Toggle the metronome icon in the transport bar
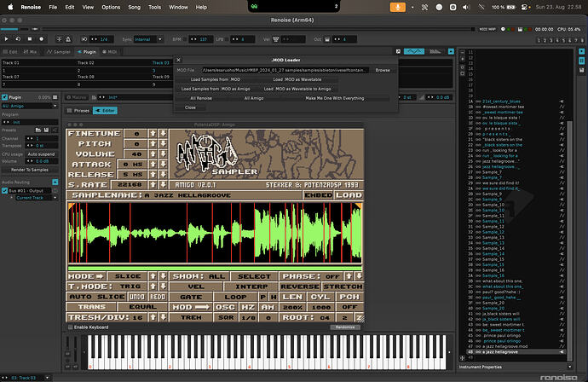The height and width of the screenshot is (382, 588). (68, 39)
